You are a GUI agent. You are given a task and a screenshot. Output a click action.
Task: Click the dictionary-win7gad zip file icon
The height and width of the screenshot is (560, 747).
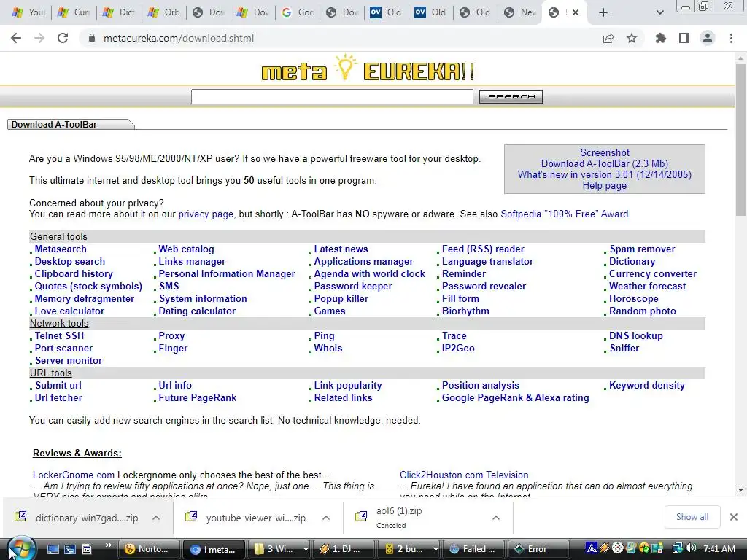tap(20, 517)
